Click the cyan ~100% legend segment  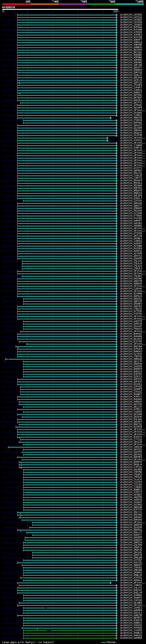[x=130, y=4]
